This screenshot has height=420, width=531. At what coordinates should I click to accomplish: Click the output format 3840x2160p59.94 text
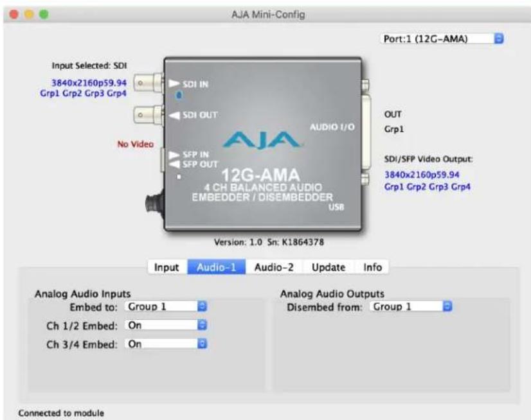point(422,175)
